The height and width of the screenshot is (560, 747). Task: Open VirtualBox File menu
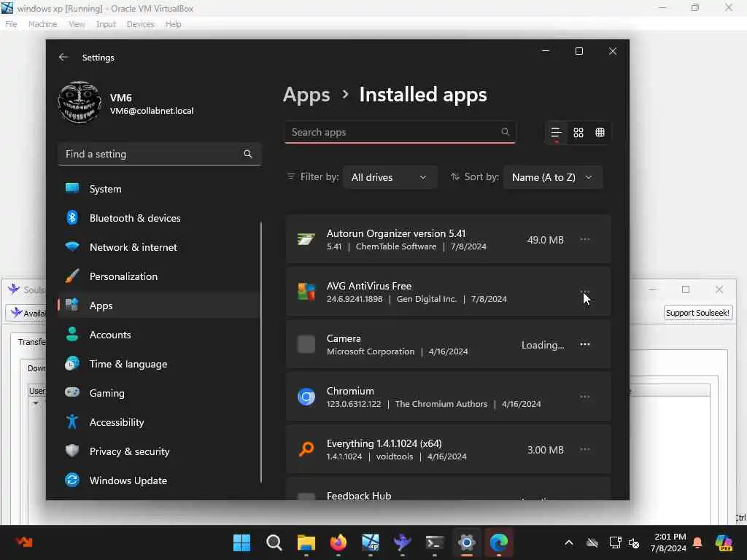point(11,24)
